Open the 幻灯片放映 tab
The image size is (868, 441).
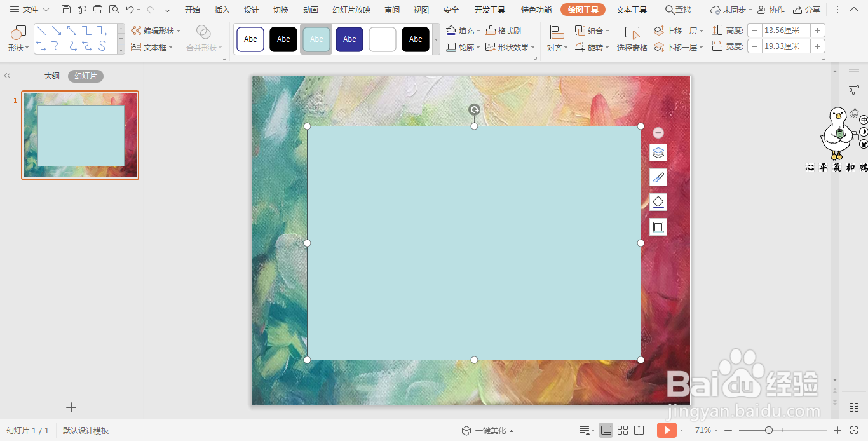pyautogui.click(x=351, y=10)
